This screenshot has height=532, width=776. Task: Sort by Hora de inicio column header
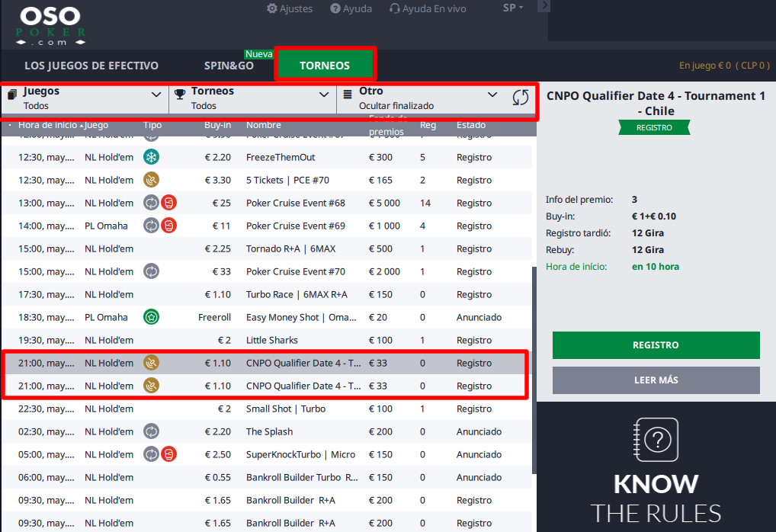tap(47, 125)
